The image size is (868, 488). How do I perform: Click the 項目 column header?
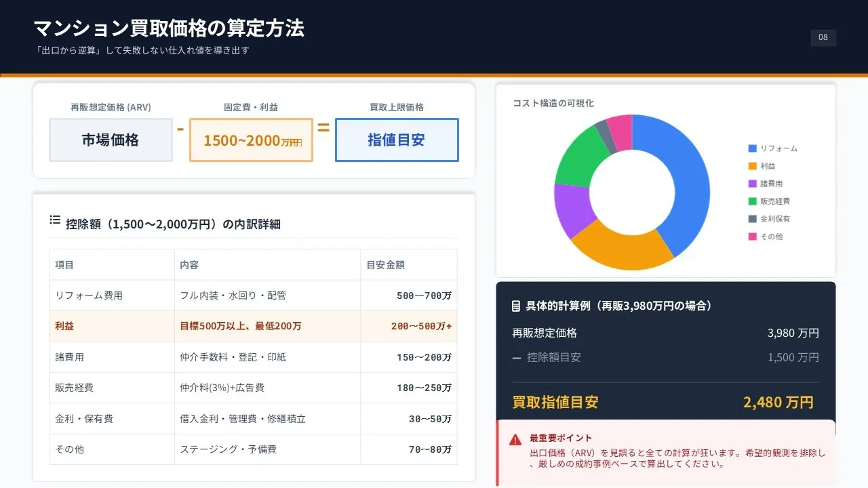tap(65, 265)
